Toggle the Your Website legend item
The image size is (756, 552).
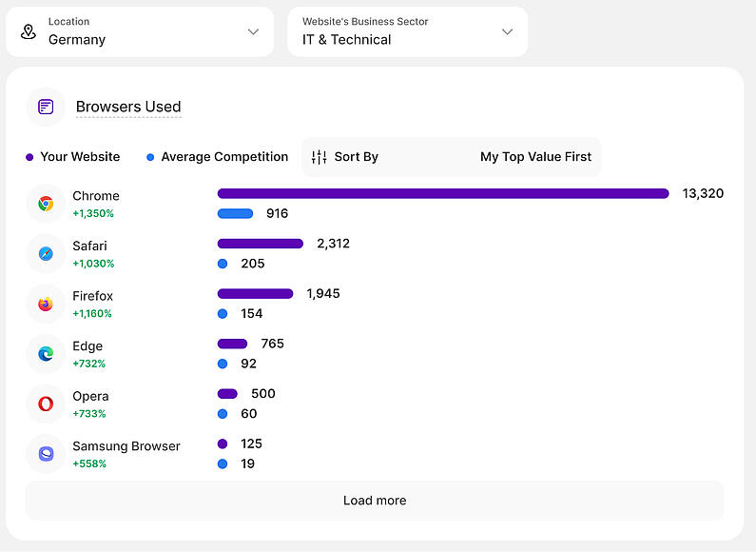click(x=73, y=157)
